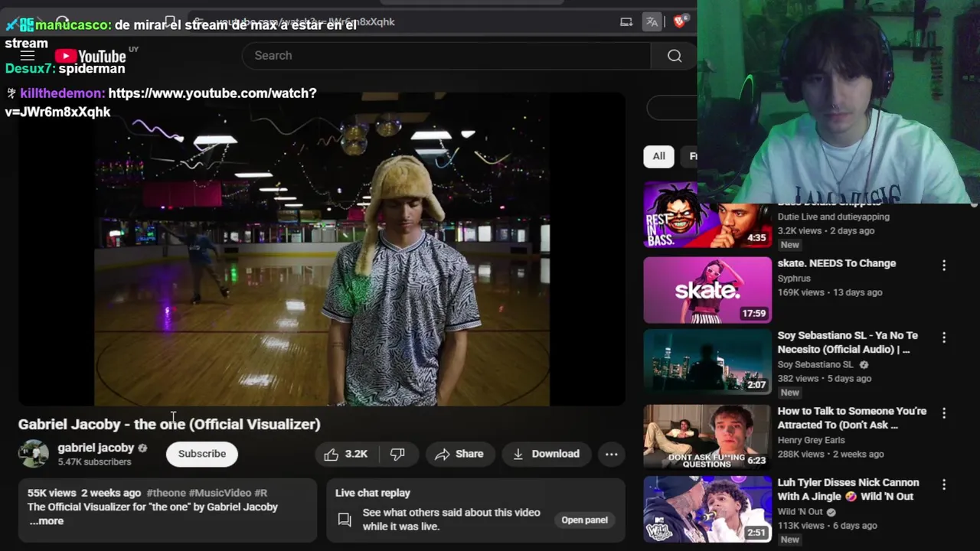Click the magnifier search button
Viewport: 980px width, 551px height.
pyautogui.click(x=675, y=56)
